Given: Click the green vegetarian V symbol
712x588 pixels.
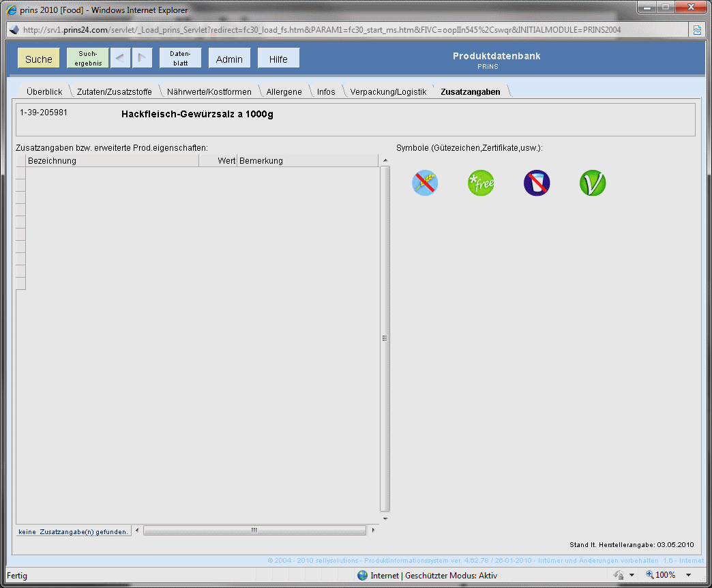Looking at the screenshot, I should click(593, 183).
